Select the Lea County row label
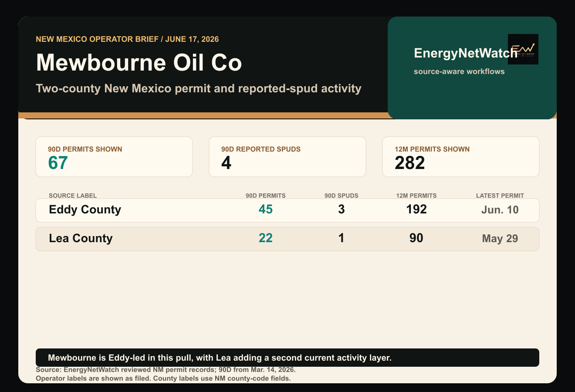575x392 pixels. pyautogui.click(x=81, y=238)
